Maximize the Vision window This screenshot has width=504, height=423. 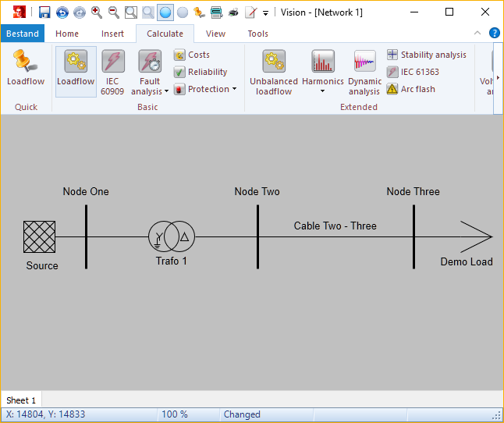(449, 12)
